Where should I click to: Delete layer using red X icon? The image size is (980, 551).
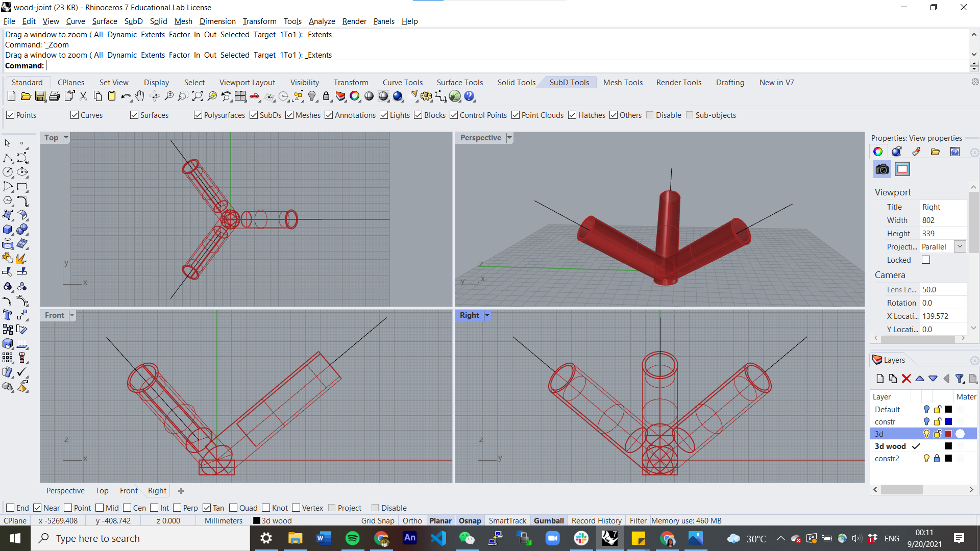click(x=906, y=379)
